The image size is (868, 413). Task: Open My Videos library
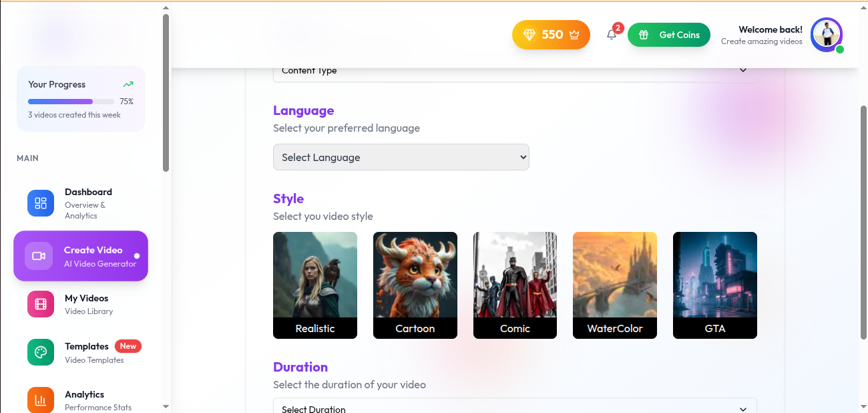(81, 304)
